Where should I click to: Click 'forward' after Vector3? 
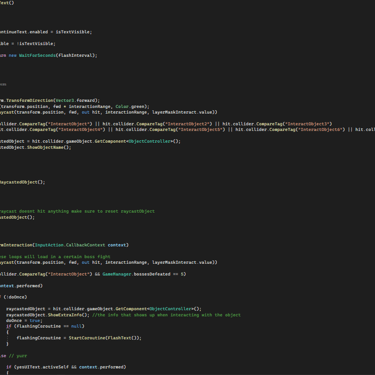tap(86, 100)
